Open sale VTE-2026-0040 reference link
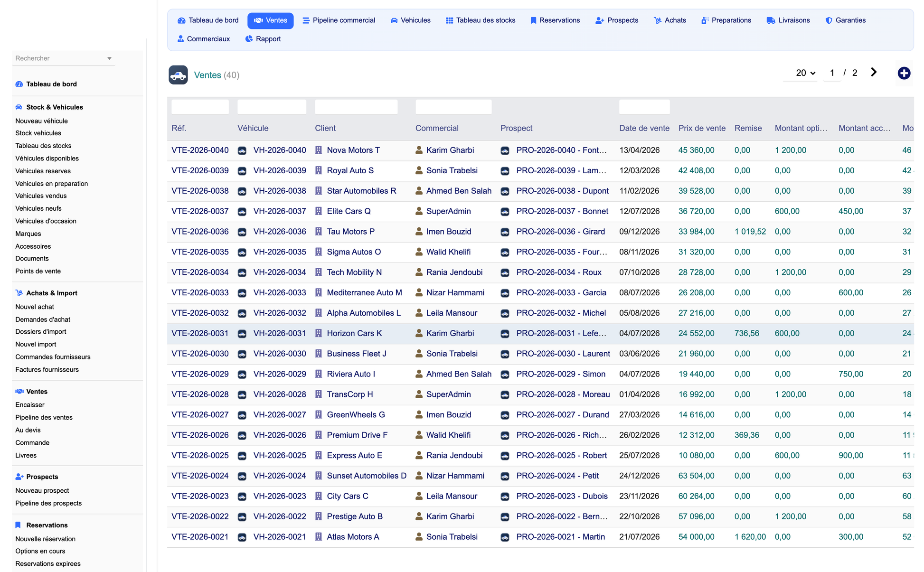The image size is (924, 572). pyautogui.click(x=200, y=150)
